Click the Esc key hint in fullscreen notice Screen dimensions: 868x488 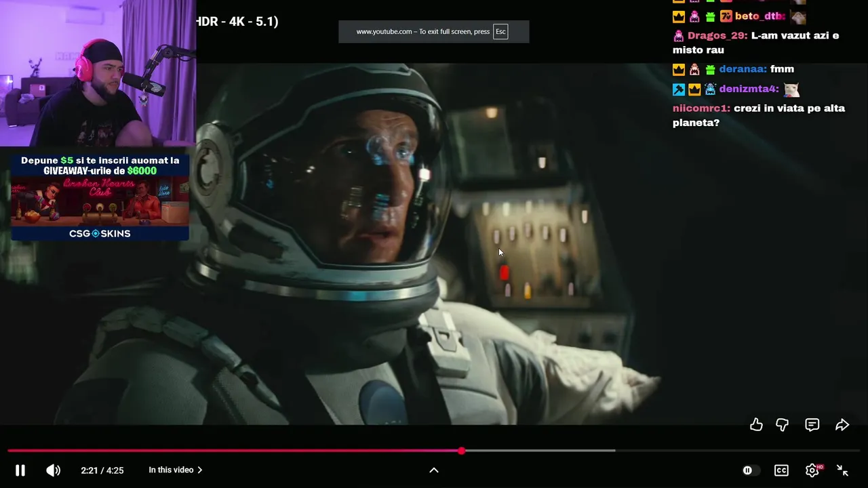click(500, 31)
